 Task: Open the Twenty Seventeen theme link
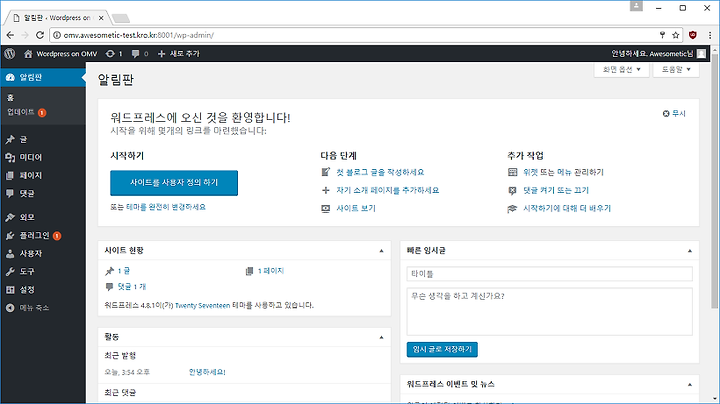pyautogui.click(x=202, y=305)
